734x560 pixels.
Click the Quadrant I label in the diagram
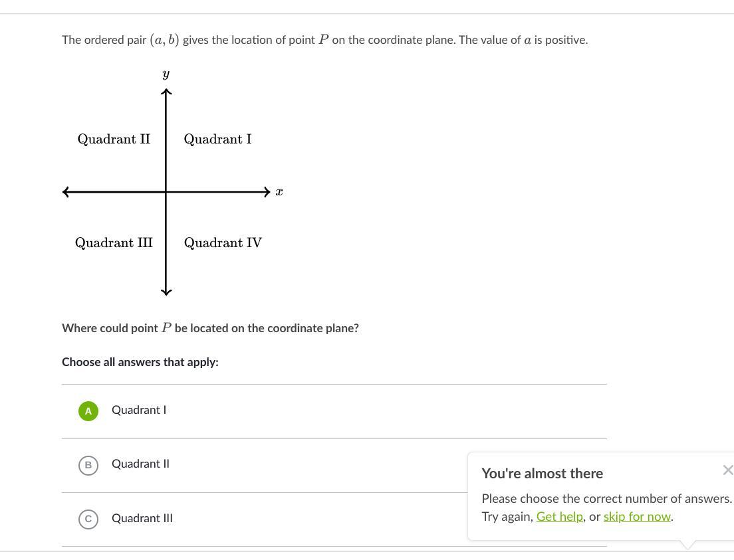(x=217, y=140)
